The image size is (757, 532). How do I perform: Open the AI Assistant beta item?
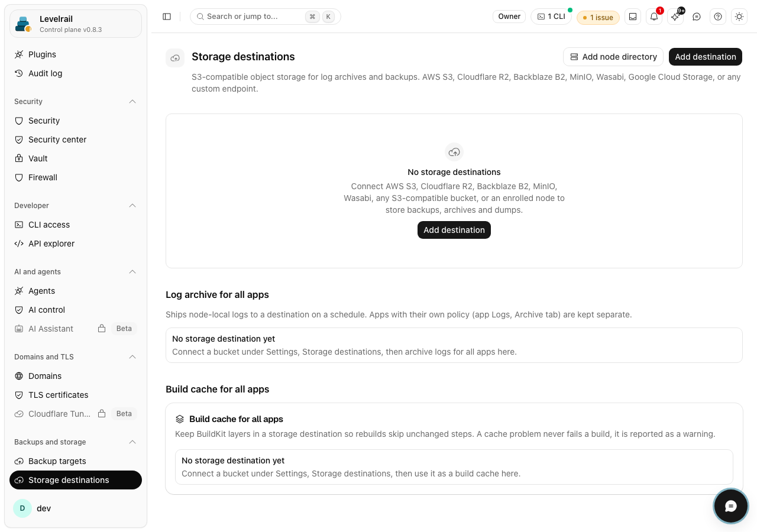tap(76, 329)
